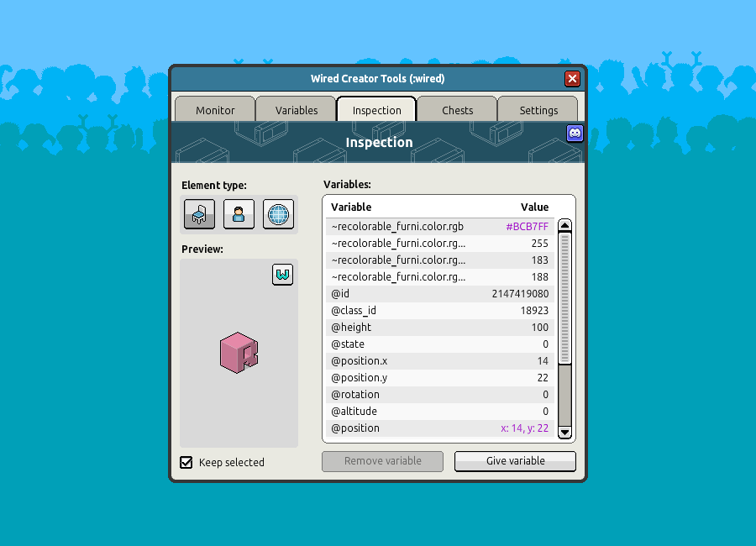Select the ~recolorable_furni.color.rgb row
The width and height of the screenshot is (756, 546).
pos(439,226)
